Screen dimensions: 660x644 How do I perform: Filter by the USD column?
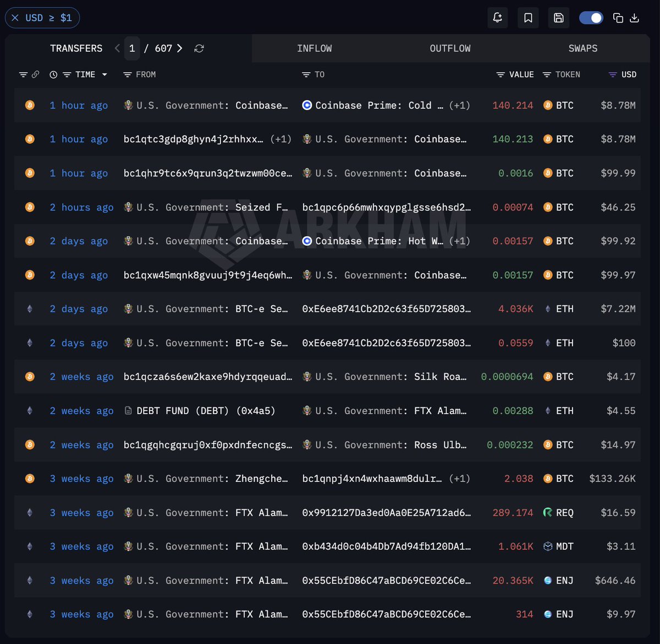(613, 75)
